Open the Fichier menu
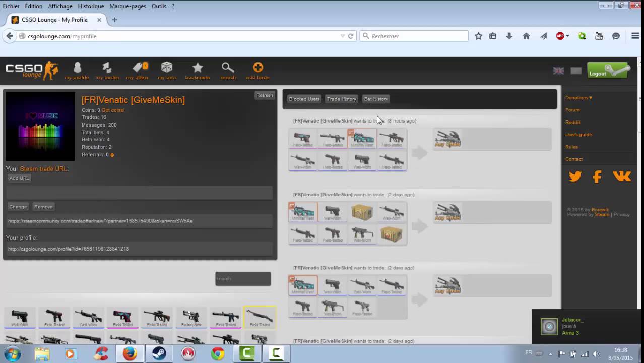The width and height of the screenshot is (644, 363). (11, 6)
